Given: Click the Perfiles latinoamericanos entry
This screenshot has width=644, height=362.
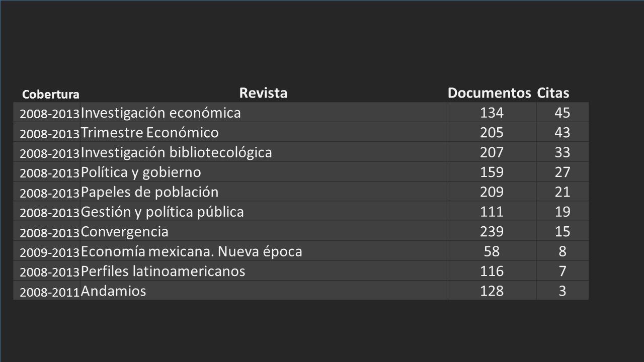Looking at the screenshot, I should coord(163,271).
